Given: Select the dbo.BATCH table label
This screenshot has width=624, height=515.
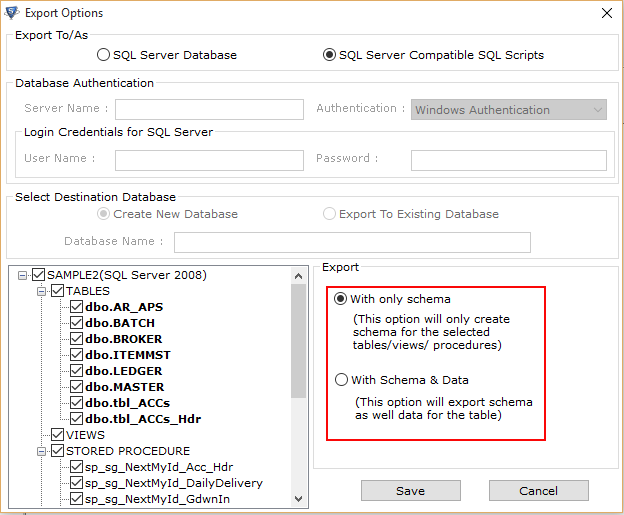Looking at the screenshot, I should coord(120,323).
